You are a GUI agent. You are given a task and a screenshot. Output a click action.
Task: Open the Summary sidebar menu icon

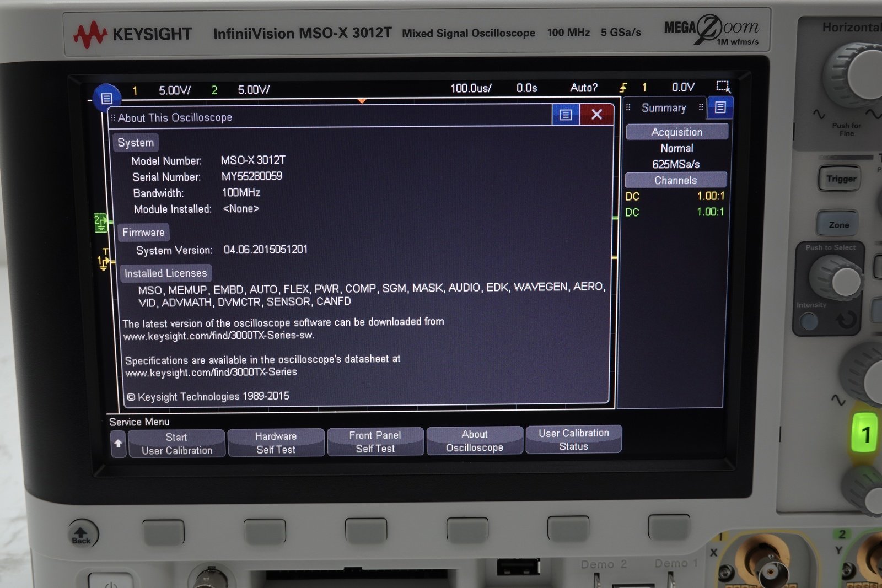tap(720, 107)
